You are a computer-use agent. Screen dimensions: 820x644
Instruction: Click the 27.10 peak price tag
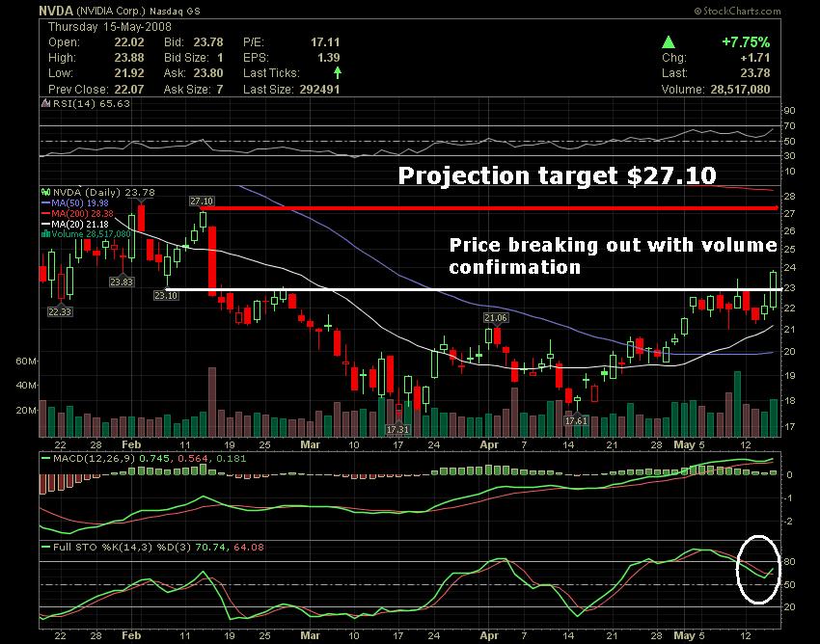202,201
